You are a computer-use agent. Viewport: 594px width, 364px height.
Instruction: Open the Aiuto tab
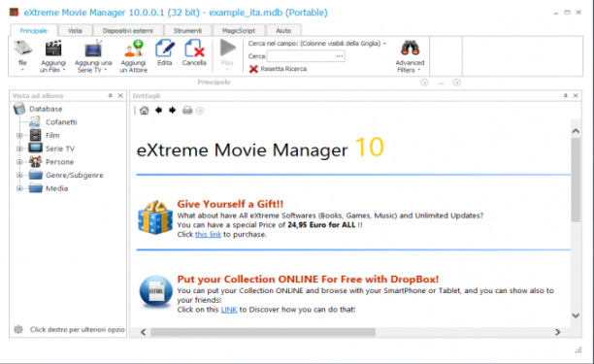coord(283,31)
